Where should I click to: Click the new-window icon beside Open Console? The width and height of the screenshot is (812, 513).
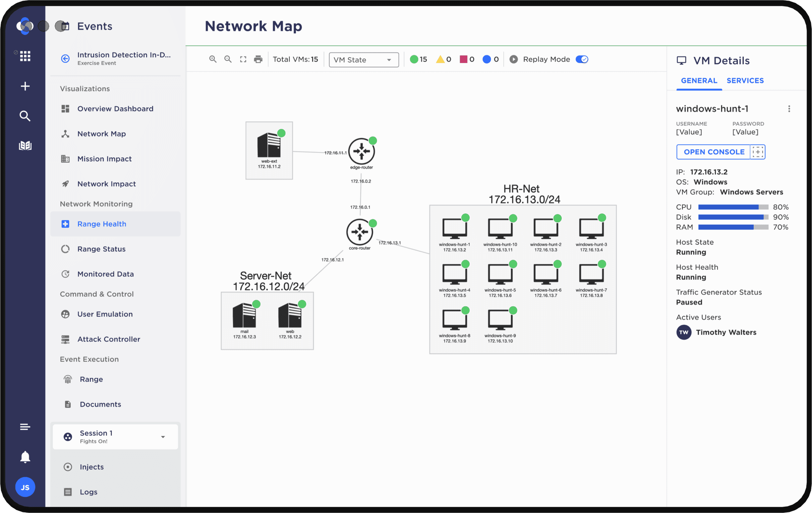[x=758, y=152]
